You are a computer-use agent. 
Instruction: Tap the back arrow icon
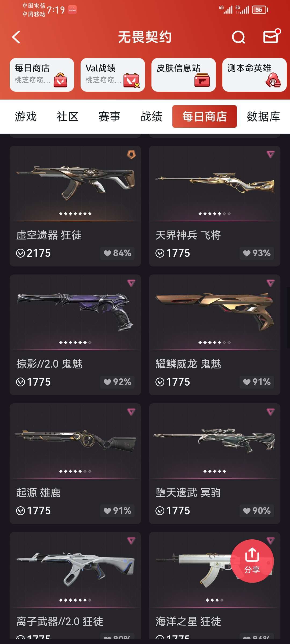click(x=16, y=37)
